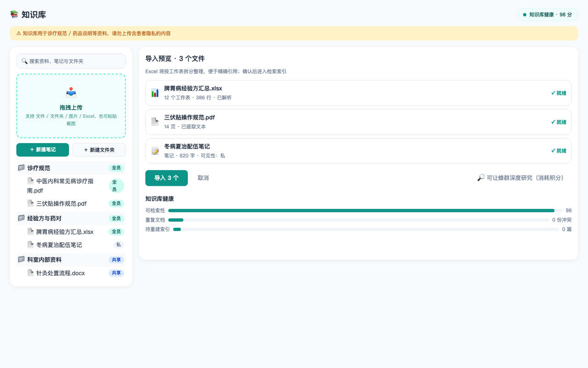Click the 0 份冲突 value
Image resolution: width=588 pixels, height=368 pixels.
point(562,220)
